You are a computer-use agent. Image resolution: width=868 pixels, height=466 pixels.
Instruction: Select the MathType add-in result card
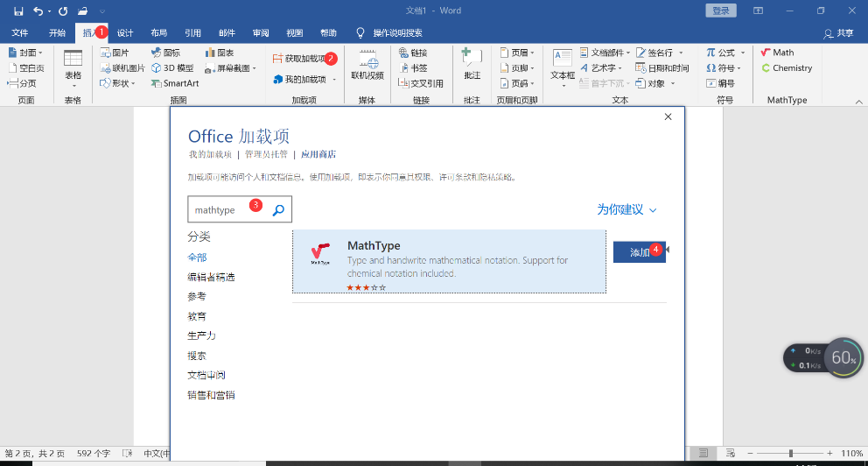coord(449,262)
